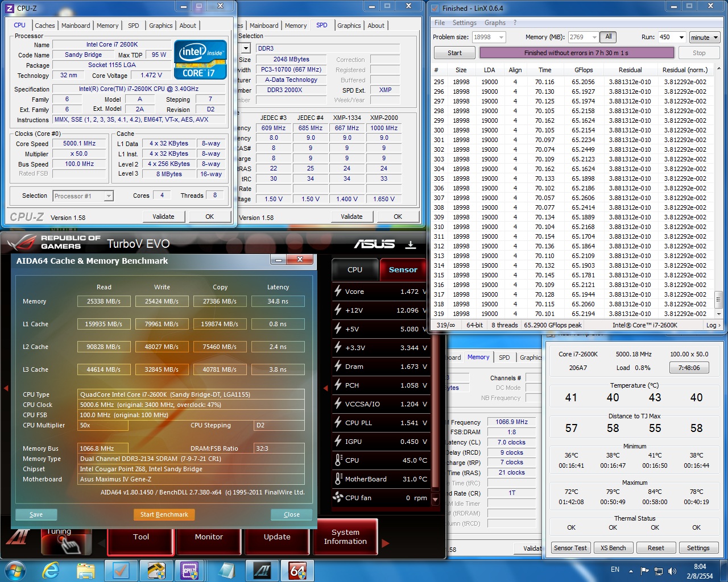Click the Reset button in temperature monitor
Screen dimensions: 728x582
tap(656, 548)
